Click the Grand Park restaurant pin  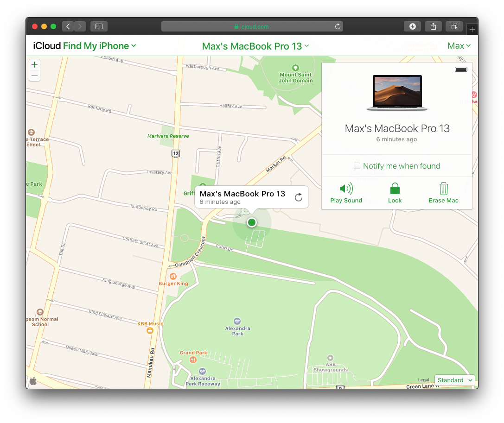[x=193, y=360]
